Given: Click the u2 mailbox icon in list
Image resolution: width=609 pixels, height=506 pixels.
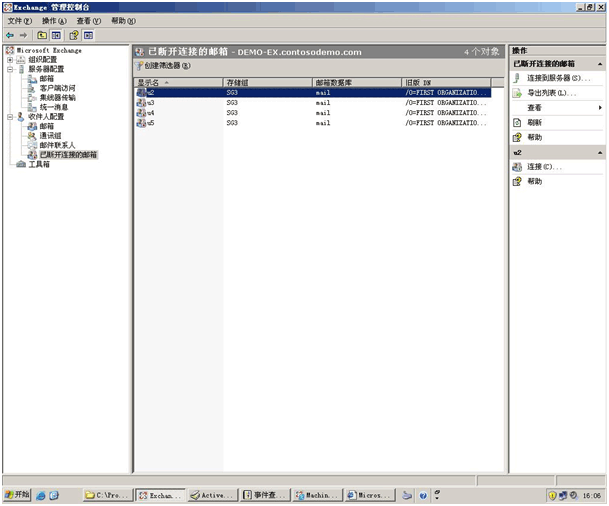Looking at the screenshot, I should pyautogui.click(x=141, y=93).
